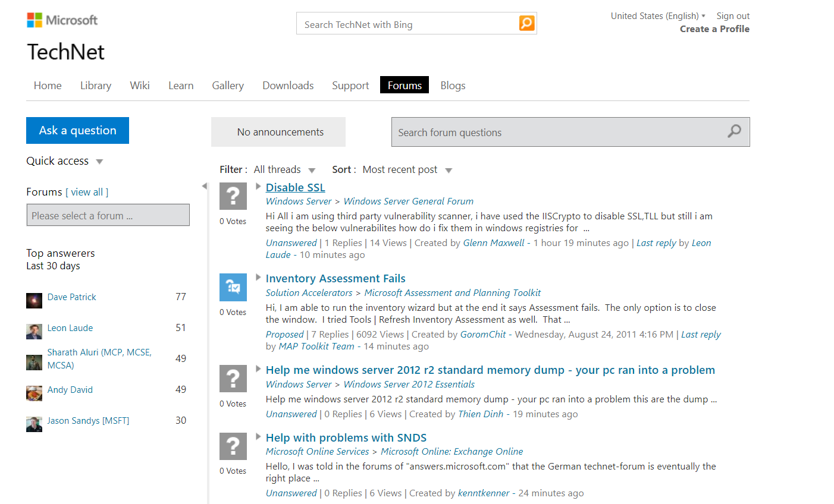Go to the Home tab
Screen dimensions: 834x504
coord(48,86)
